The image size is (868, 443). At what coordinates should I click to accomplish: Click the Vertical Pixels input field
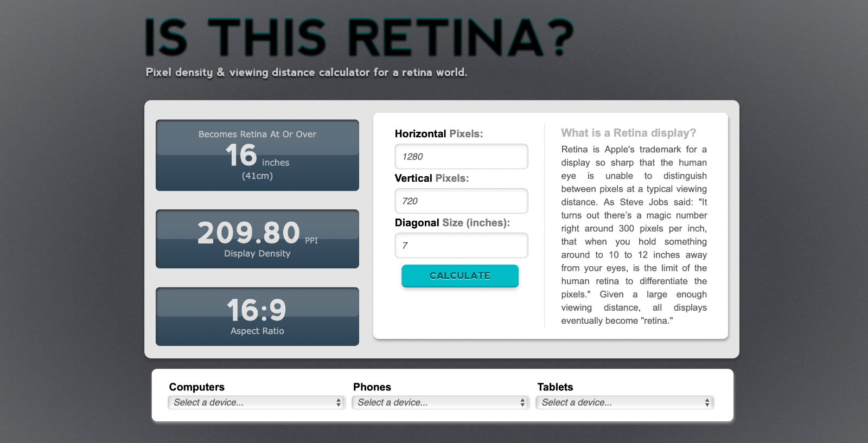pyautogui.click(x=461, y=201)
